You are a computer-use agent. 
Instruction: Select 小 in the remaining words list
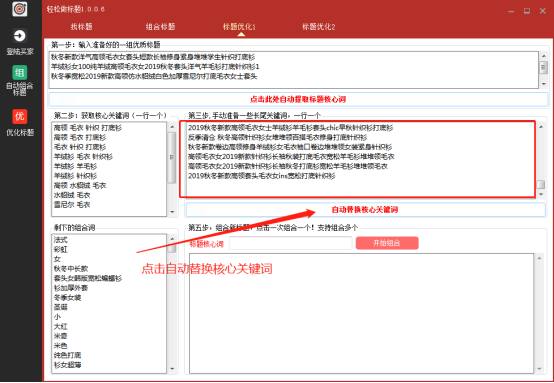(57, 317)
